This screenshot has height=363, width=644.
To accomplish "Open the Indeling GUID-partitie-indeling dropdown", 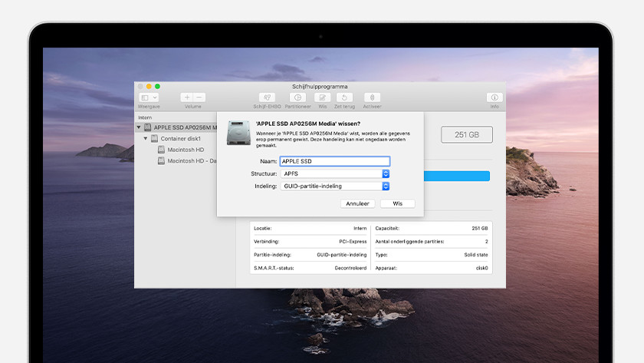I will point(335,186).
